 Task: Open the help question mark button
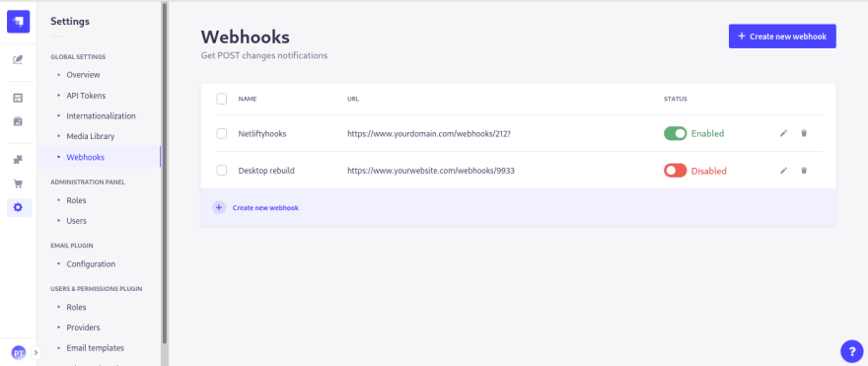[x=851, y=350]
